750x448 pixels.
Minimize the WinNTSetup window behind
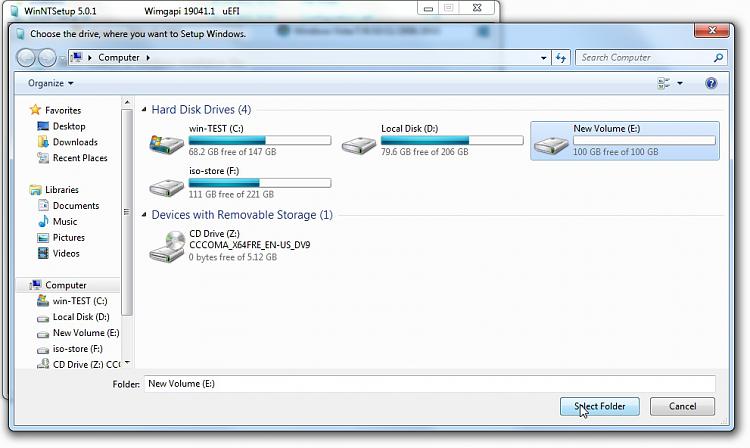(428, 8)
